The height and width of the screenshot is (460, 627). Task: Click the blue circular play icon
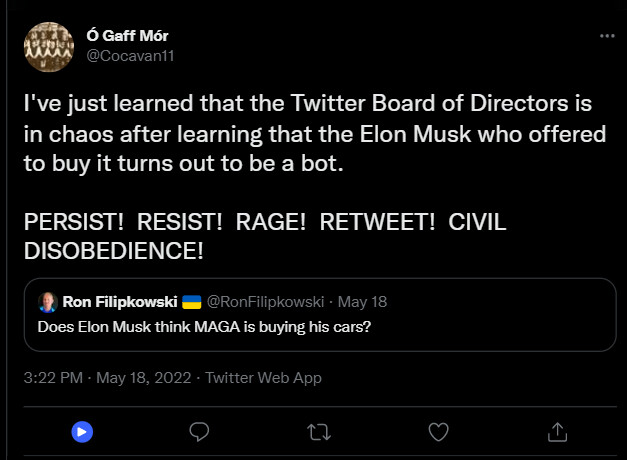(82, 431)
